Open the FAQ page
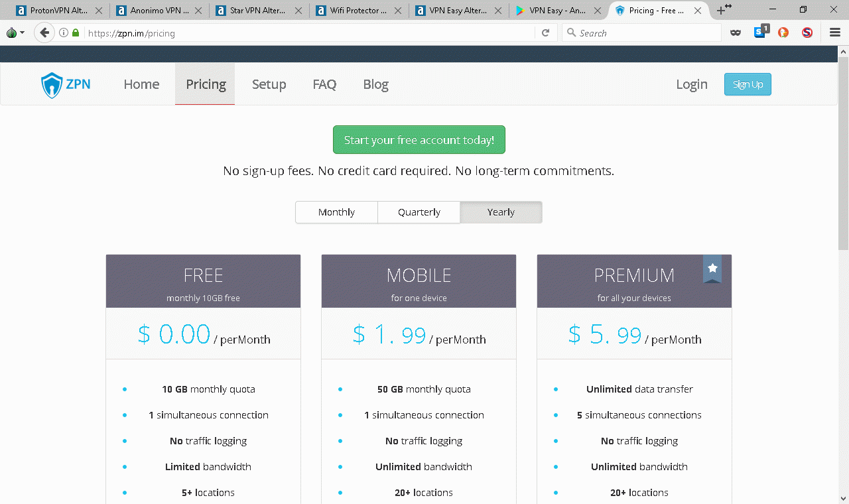This screenshot has height=504, width=849. tap(324, 84)
